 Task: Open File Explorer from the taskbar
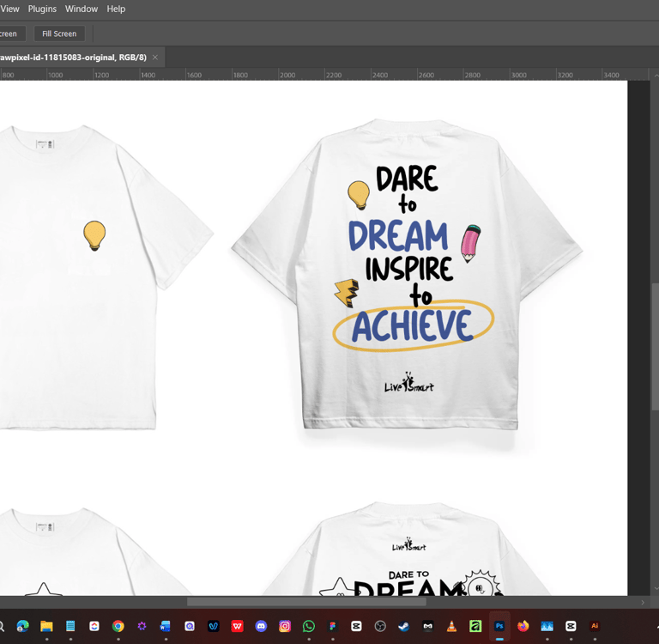pos(46,626)
